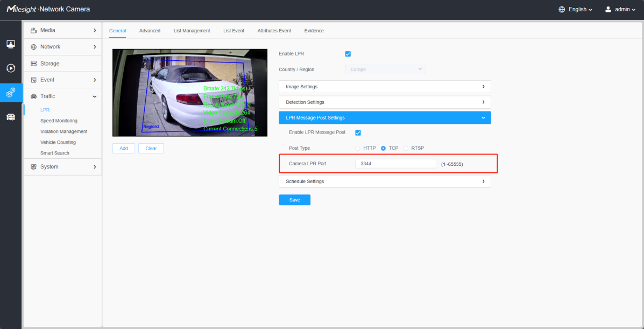Click the Event icon in sidebar
This screenshot has height=329, width=644.
pyautogui.click(x=34, y=80)
